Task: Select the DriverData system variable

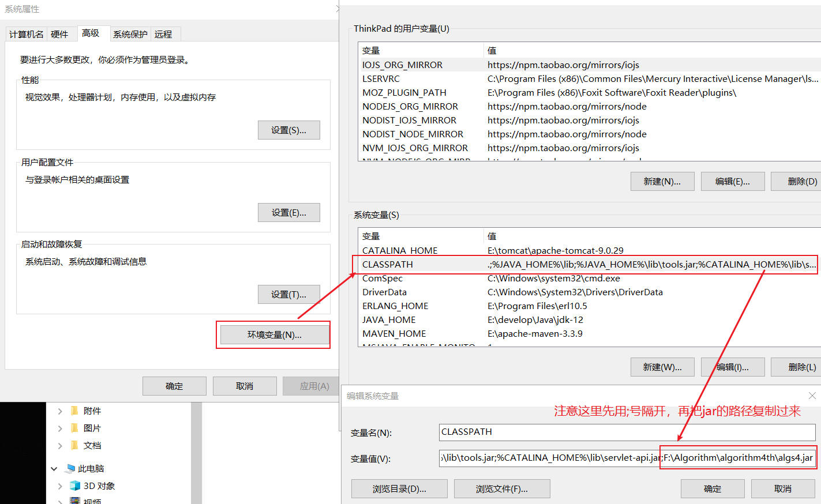Action: point(588,292)
